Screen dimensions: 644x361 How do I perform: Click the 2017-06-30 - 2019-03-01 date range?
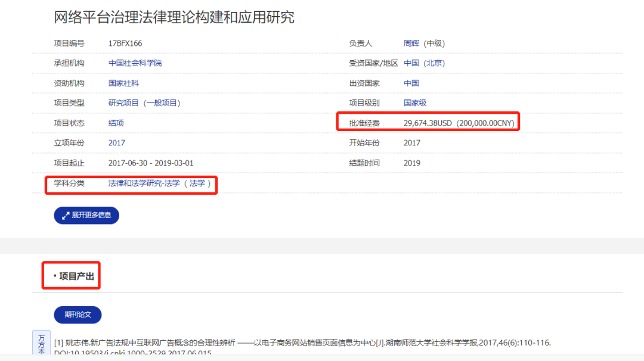coord(151,163)
